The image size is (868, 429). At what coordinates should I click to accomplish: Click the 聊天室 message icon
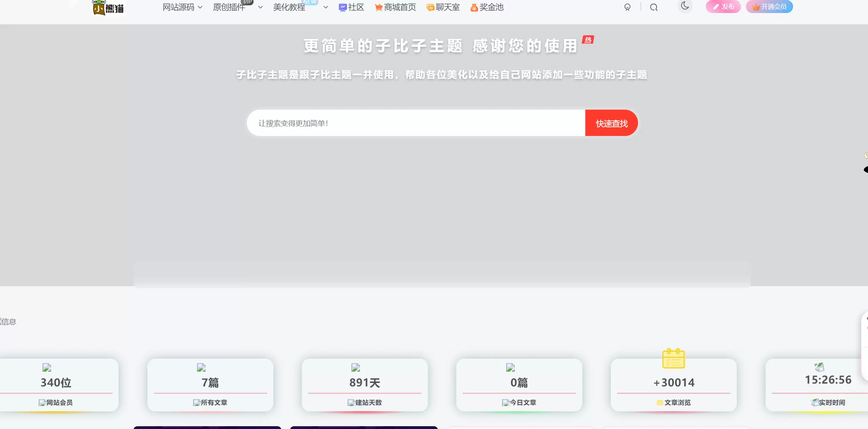point(430,7)
